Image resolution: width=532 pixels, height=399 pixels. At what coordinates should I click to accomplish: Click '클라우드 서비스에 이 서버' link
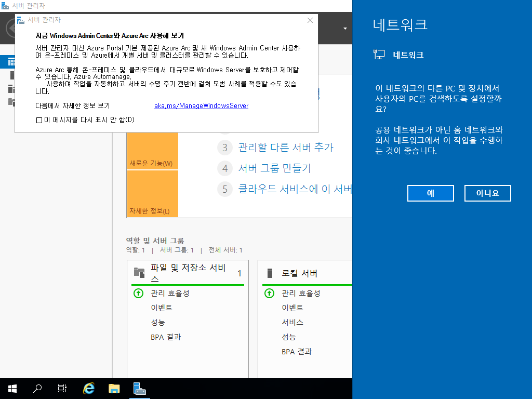pyautogui.click(x=295, y=189)
